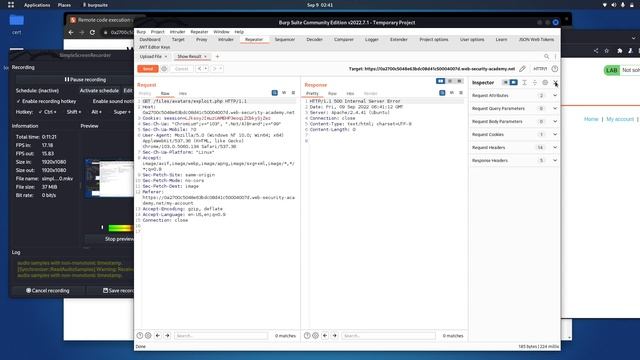The width and height of the screenshot is (640, 360).
Task: Click the response search input field
Action: tap(388, 336)
